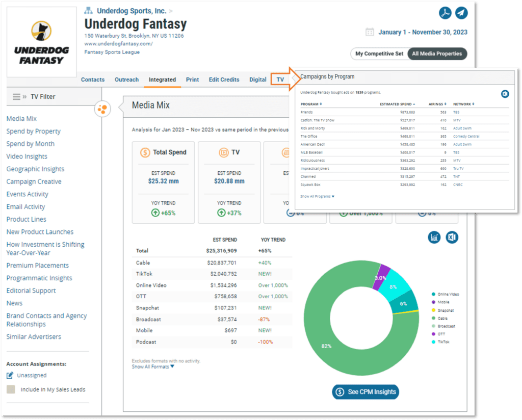Click Total Spend green up-trend arrow icon
522x420 pixels.
(x=155, y=213)
